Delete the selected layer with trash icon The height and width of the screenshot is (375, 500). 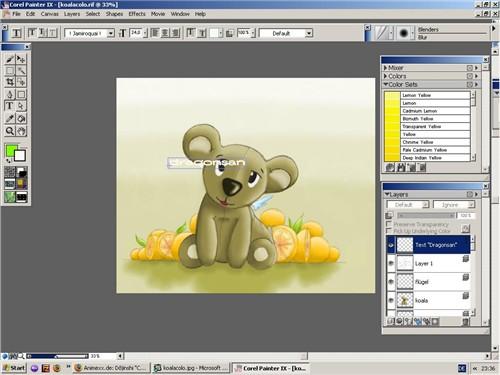[x=466, y=321]
